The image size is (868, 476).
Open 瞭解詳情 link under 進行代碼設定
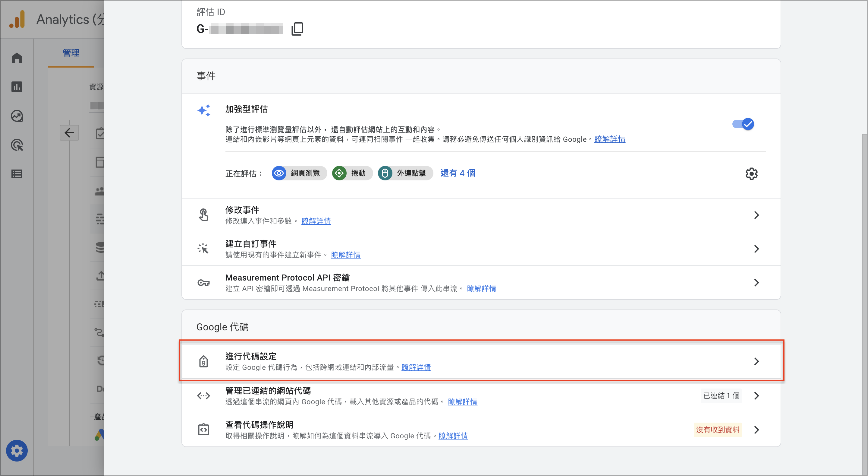click(x=416, y=367)
